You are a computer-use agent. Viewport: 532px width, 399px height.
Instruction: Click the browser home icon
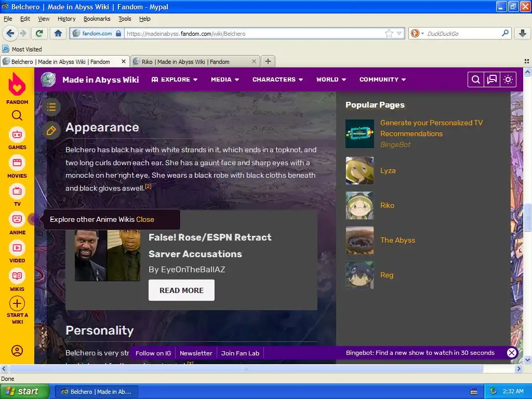58,33
